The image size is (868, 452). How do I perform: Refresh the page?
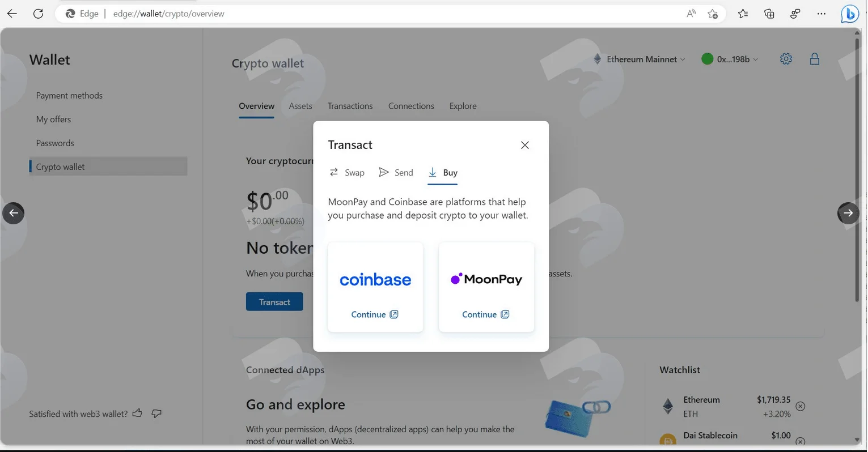click(x=38, y=14)
